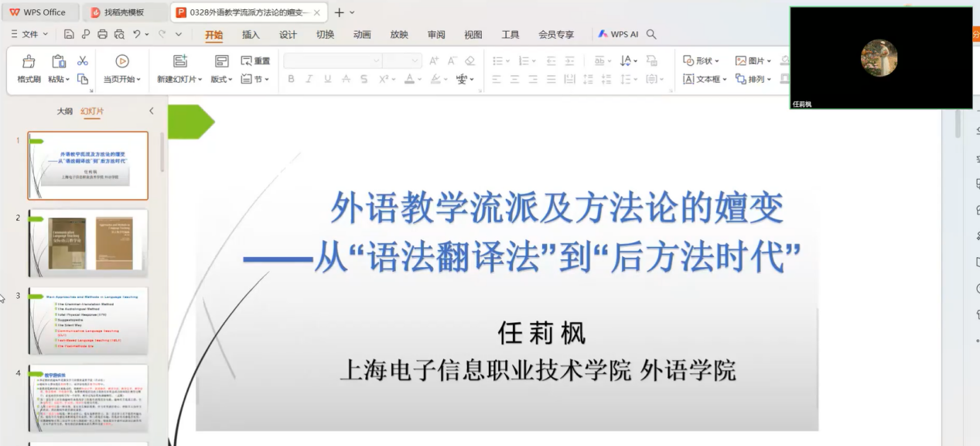This screenshot has height=446, width=980.
Task: Click the Undo arrow icon
Action: (x=137, y=34)
